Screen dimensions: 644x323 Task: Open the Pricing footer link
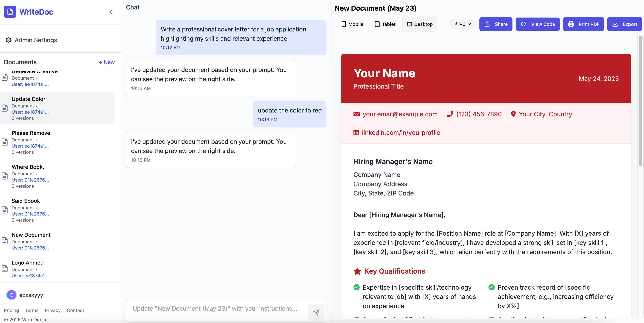[x=11, y=310]
